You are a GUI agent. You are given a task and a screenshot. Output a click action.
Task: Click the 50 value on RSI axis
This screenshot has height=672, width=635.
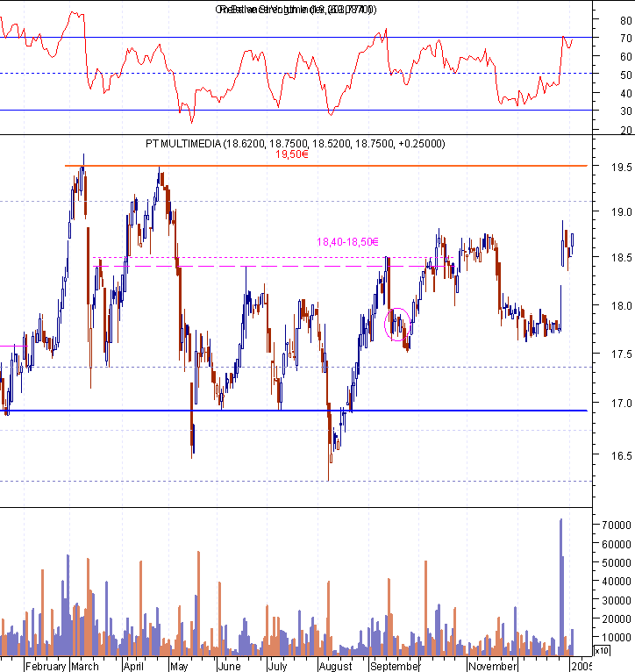tap(626, 75)
